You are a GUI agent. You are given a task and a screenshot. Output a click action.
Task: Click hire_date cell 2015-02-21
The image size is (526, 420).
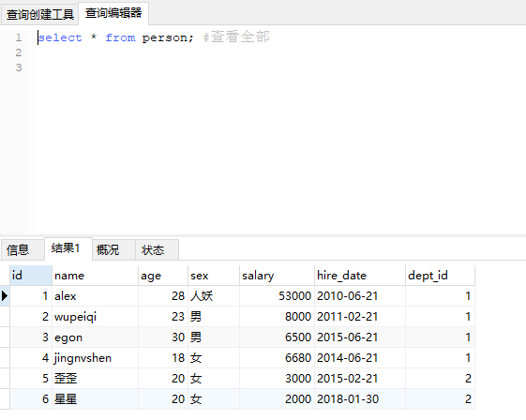pyautogui.click(x=360, y=379)
